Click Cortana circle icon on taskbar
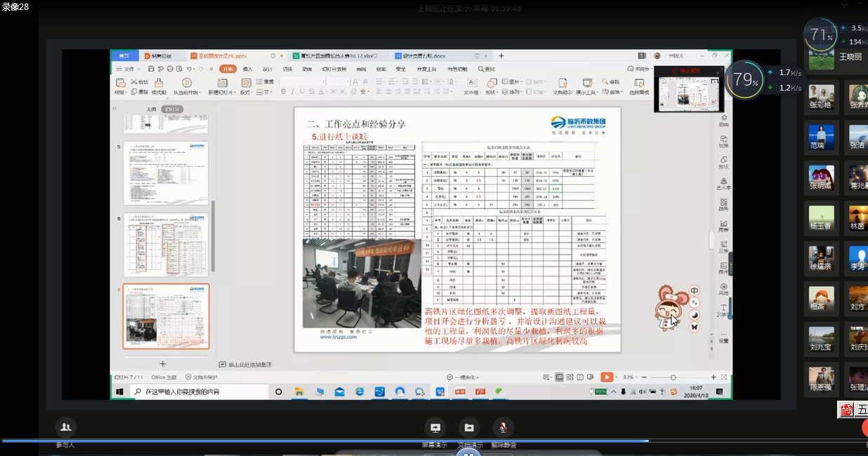 click(x=279, y=391)
